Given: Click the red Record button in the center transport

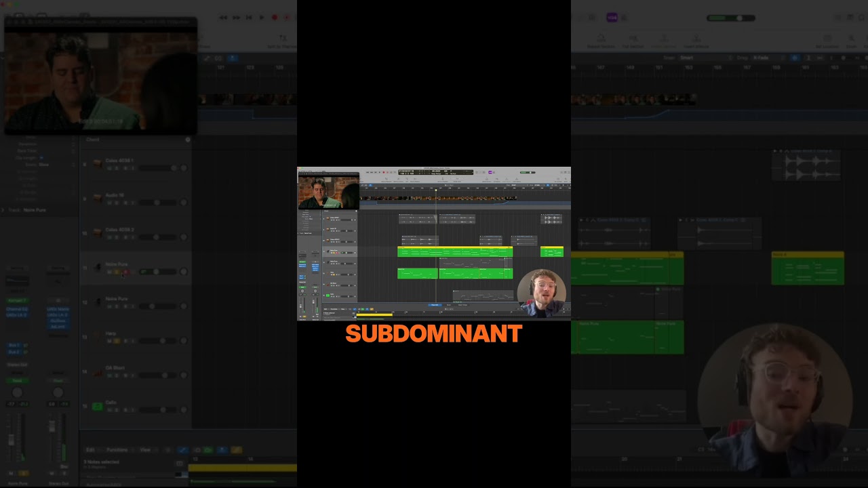Looking at the screenshot, I should coord(384,172).
